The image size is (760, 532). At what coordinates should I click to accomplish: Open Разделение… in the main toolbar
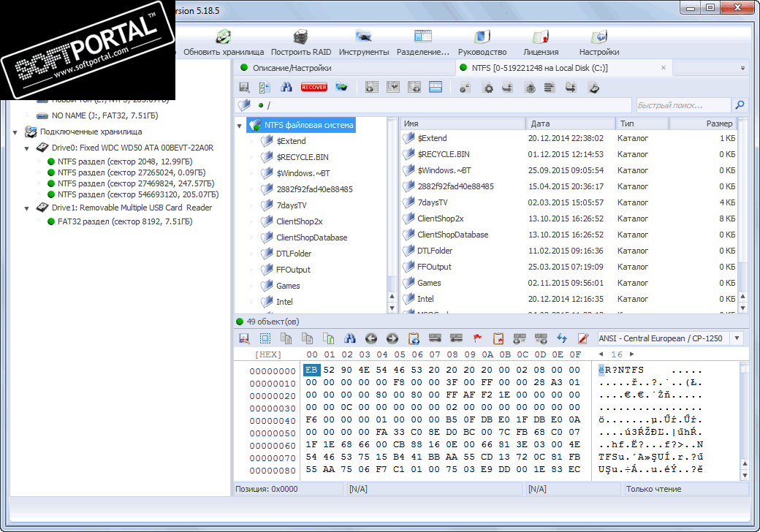click(423, 42)
